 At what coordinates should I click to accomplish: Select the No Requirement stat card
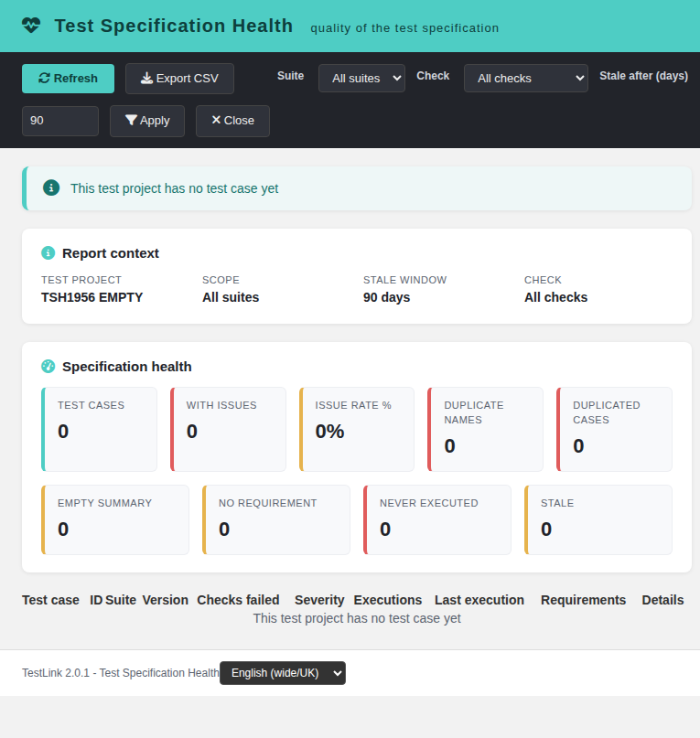(276, 519)
